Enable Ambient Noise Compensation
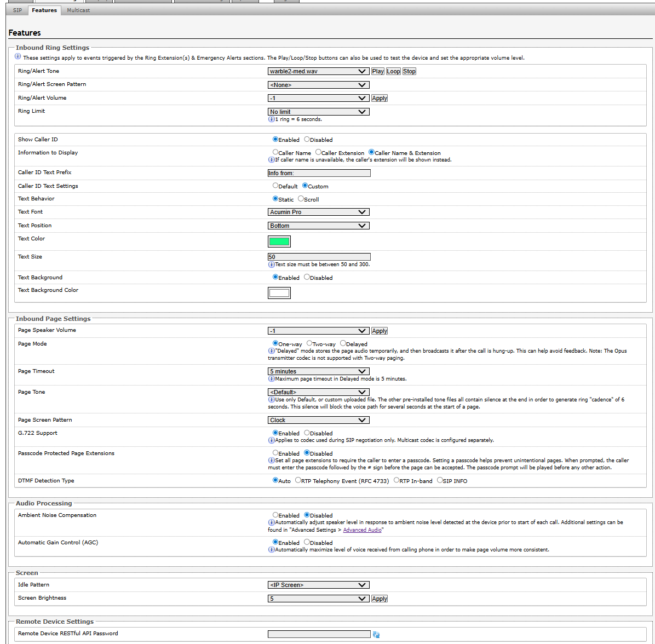The height and width of the screenshot is (644, 655). point(275,515)
